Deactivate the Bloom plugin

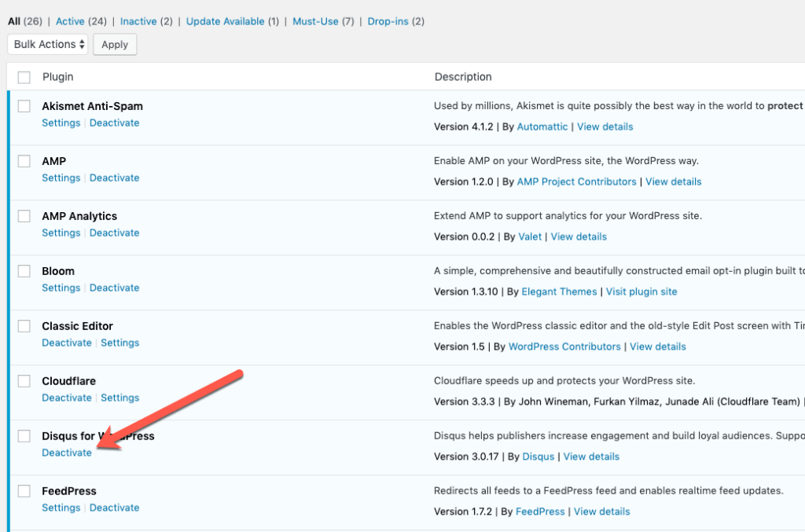pos(115,288)
